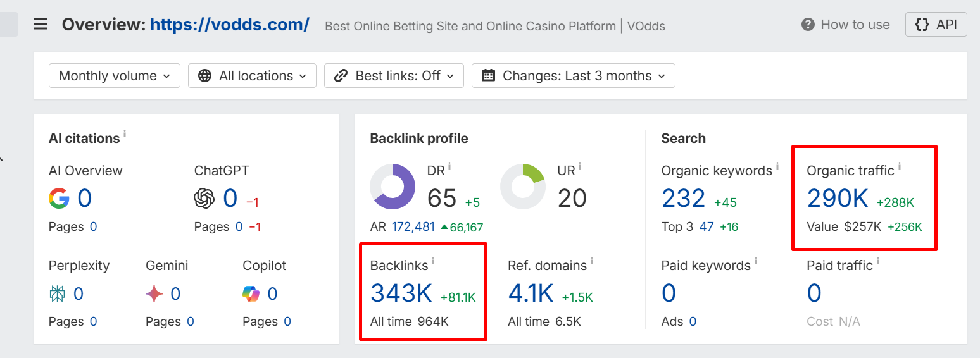Screen dimensions: 980x358
Task: Click the 232 organic keywords value
Action: click(683, 199)
